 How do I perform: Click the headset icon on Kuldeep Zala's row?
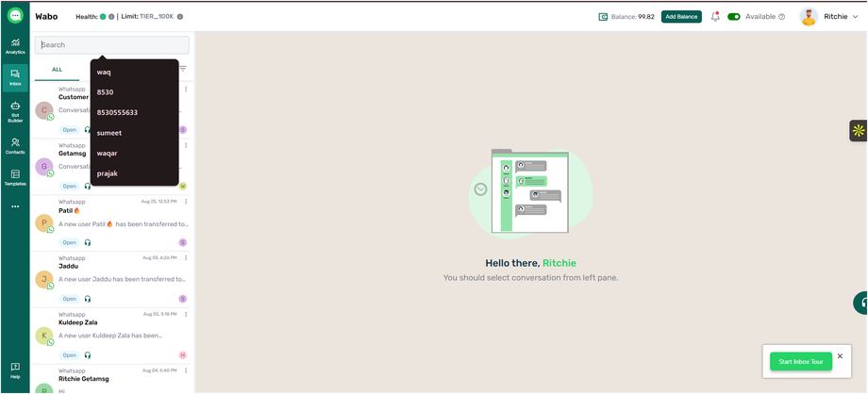pos(88,355)
